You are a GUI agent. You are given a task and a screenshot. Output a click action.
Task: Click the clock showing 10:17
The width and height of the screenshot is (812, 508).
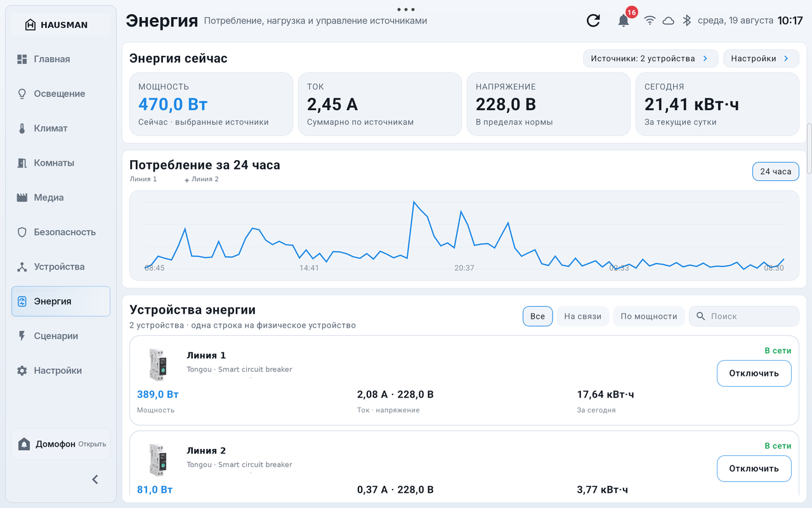[x=790, y=20]
